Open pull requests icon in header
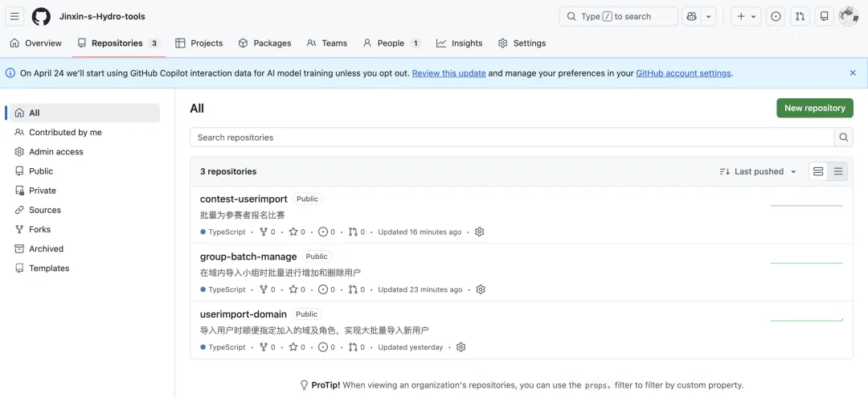Viewport: 868px width, 398px height. coord(800,16)
